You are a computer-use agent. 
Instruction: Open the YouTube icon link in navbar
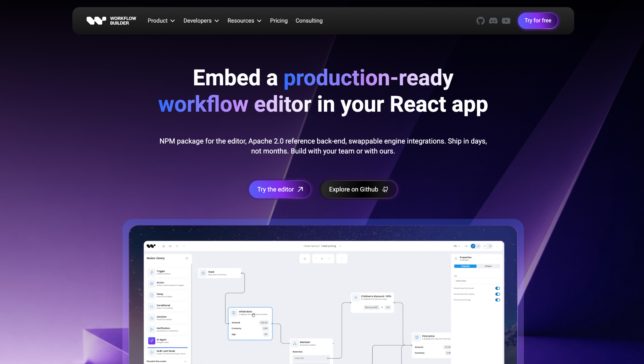[506, 21]
